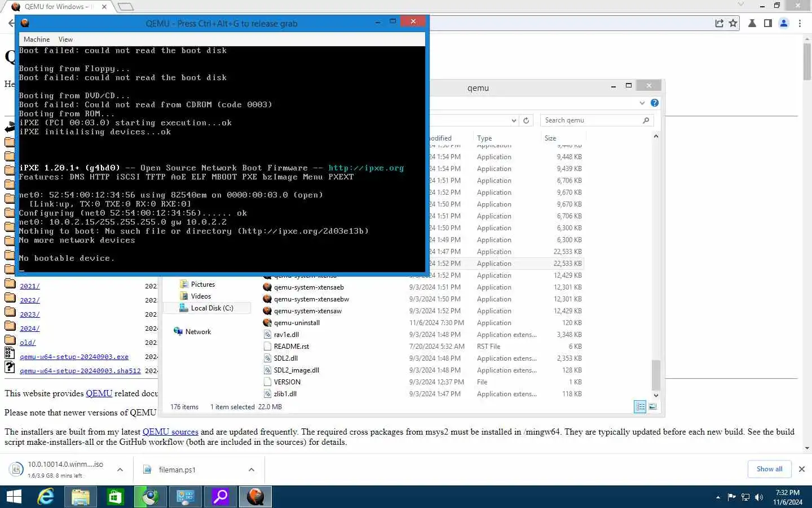This screenshot has height=508, width=812.
Task: Select the qemu-system-xtensaeb file
Action: 308,287
